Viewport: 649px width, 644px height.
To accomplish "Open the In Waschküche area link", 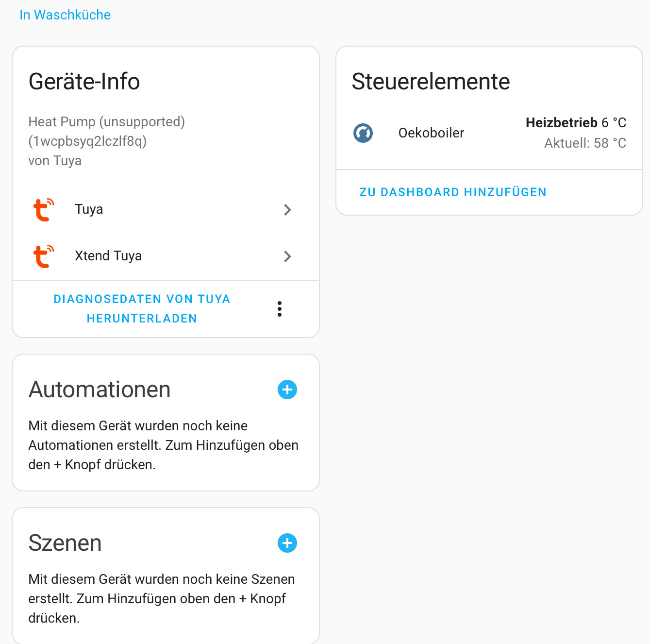I will [65, 15].
